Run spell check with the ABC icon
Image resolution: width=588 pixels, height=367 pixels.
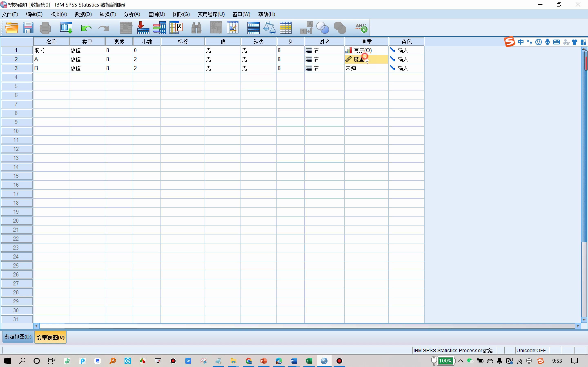(361, 28)
